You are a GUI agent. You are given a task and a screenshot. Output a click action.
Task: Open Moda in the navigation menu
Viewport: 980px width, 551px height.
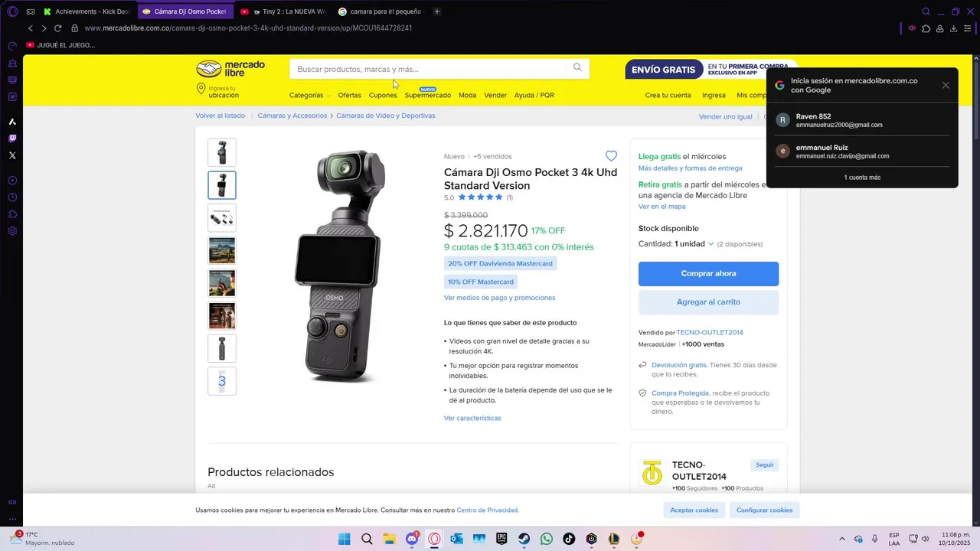pos(467,95)
